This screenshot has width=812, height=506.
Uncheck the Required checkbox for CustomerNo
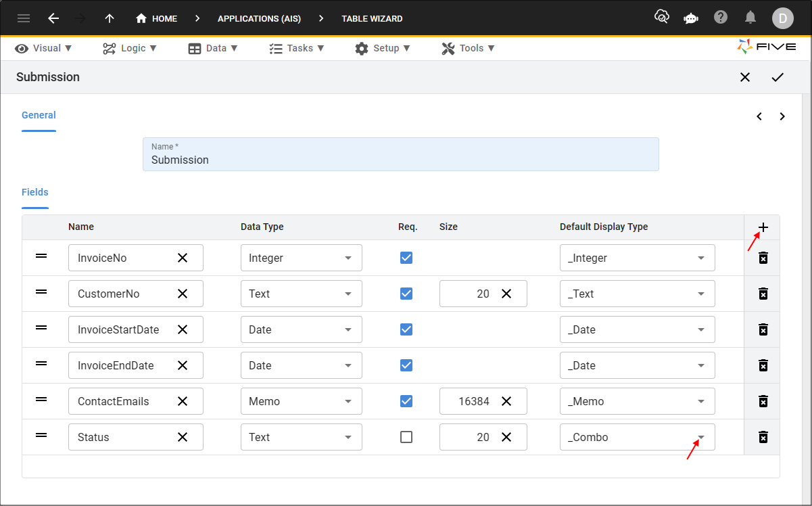(x=406, y=294)
